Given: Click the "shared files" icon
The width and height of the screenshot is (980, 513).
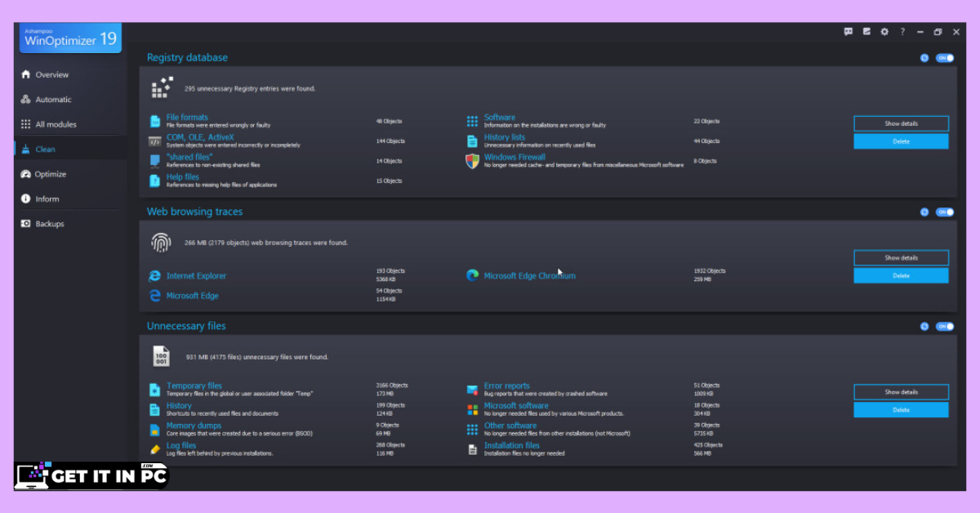Looking at the screenshot, I should click(154, 161).
